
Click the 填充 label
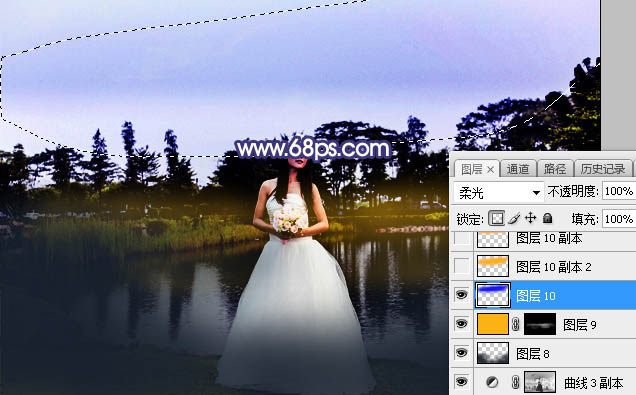point(585,219)
